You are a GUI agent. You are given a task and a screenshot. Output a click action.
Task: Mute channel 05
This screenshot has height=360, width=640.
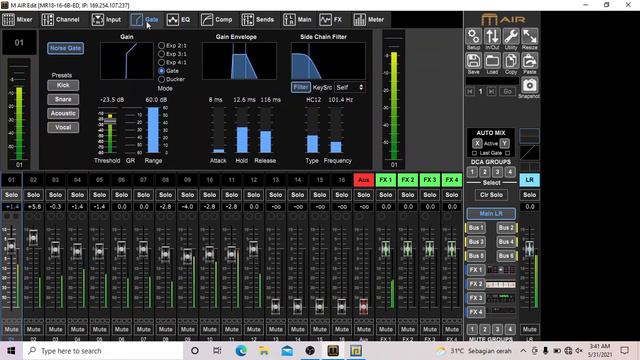(100, 329)
